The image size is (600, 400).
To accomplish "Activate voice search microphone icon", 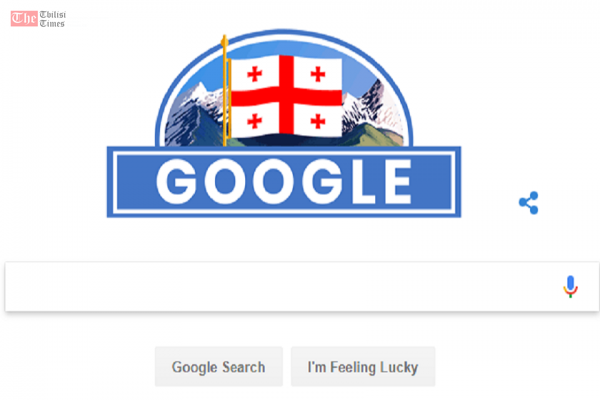I will 570,286.
